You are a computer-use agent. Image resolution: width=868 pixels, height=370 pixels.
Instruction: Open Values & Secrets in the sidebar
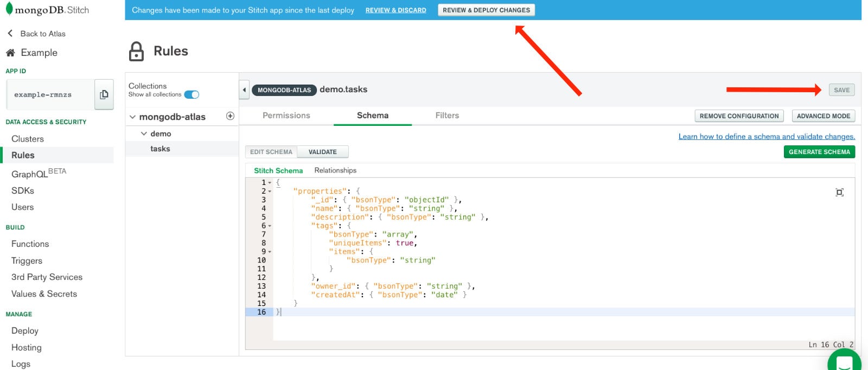44,294
